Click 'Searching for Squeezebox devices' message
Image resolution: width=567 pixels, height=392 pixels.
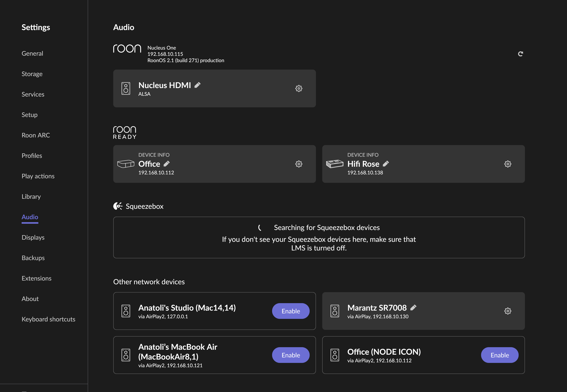[327, 227]
